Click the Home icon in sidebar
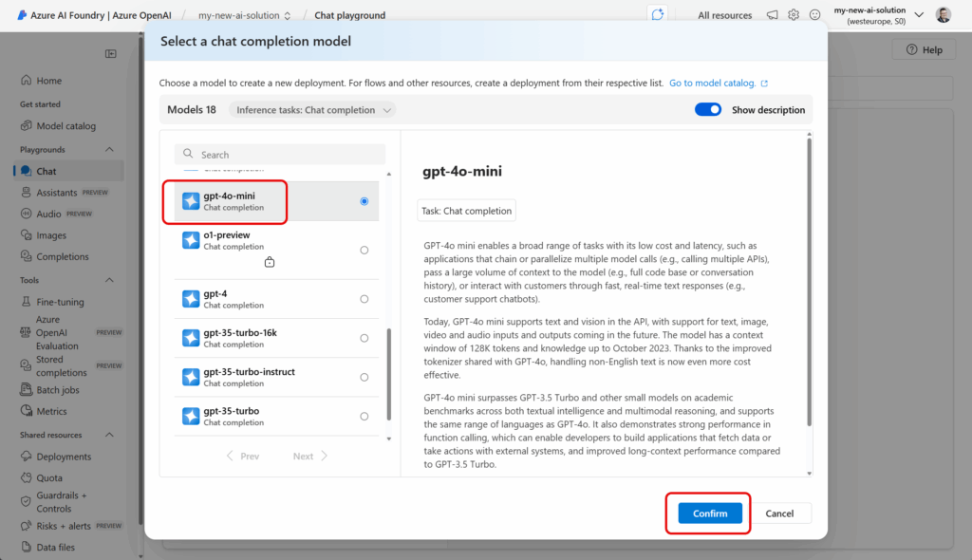Screen dimensions: 972x560 26,80
